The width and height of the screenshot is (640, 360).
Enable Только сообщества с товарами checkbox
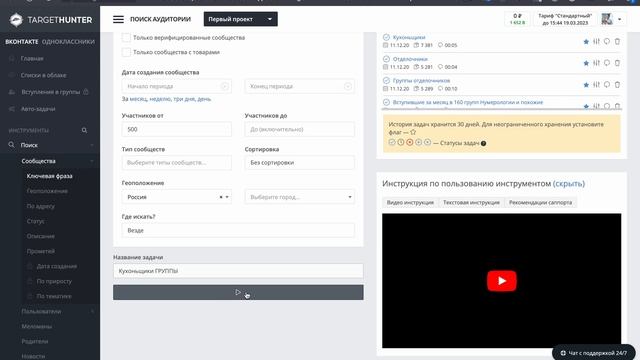tap(126, 52)
